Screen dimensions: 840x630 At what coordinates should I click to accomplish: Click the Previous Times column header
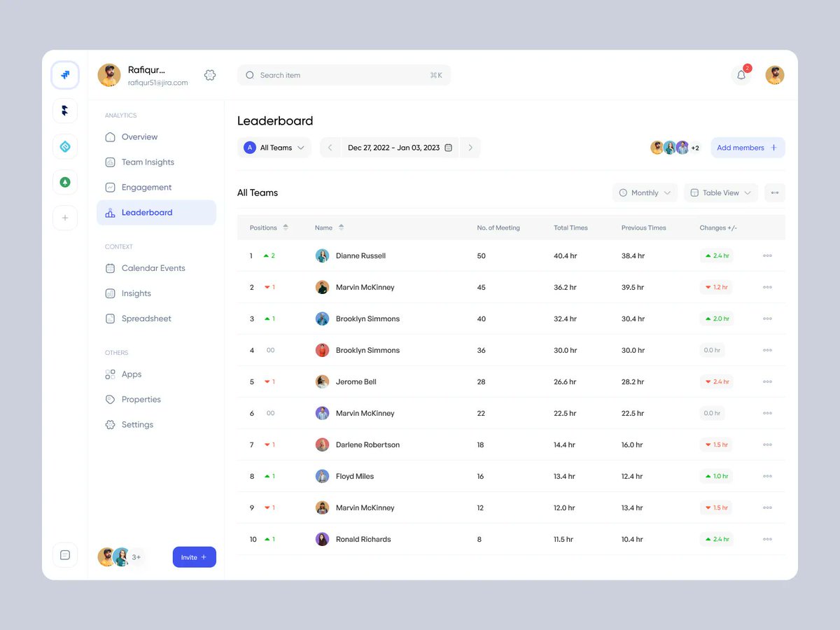[x=644, y=227]
